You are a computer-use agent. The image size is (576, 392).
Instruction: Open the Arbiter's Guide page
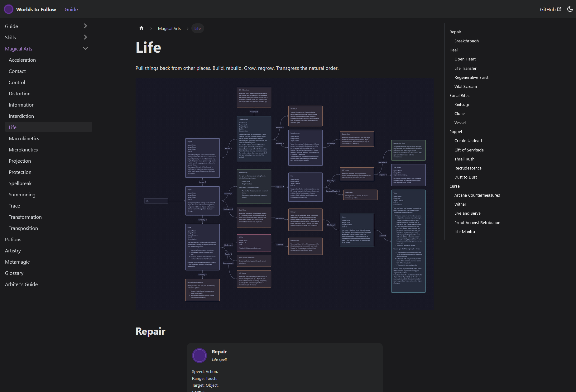point(21,284)
